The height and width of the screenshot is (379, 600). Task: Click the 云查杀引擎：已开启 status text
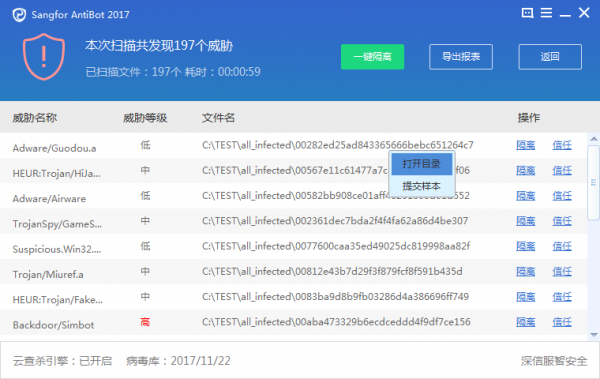pyautogui.click(x=62, y=361)
